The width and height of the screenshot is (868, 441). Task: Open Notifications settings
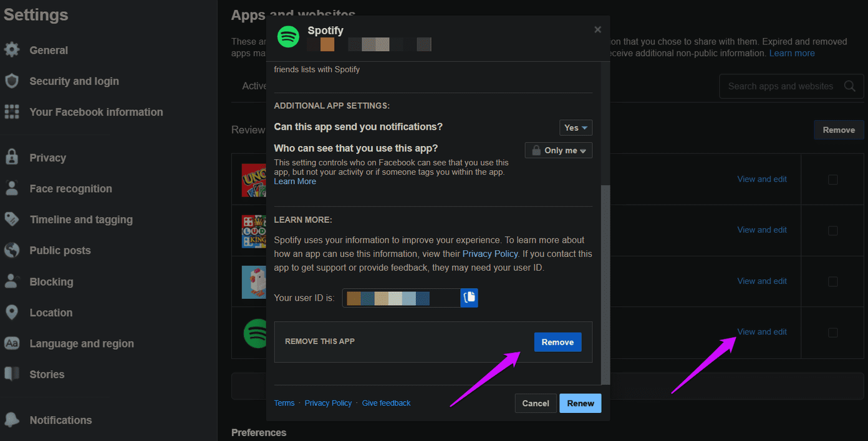coord(60,420)
